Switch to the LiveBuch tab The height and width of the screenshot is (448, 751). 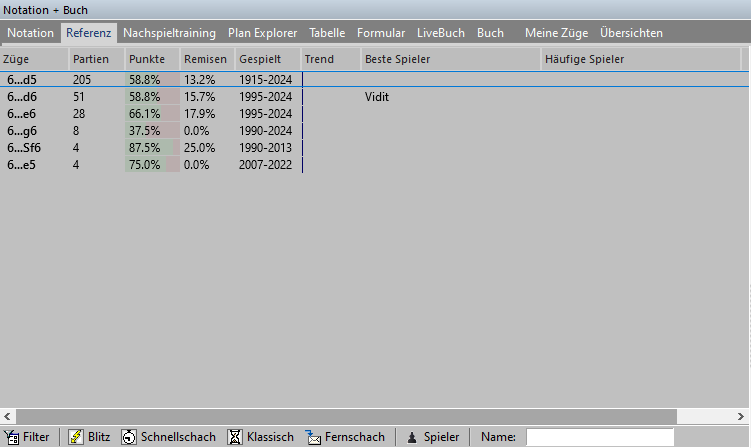coord(440,33)
